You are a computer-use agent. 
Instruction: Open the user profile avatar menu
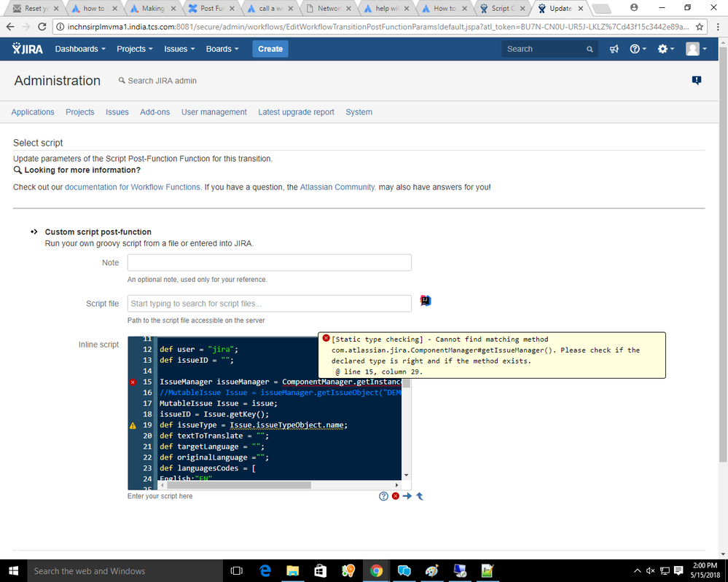(696, 49)
